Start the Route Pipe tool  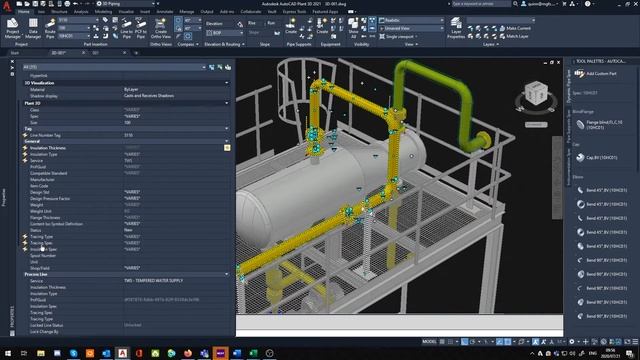[50, 28]
